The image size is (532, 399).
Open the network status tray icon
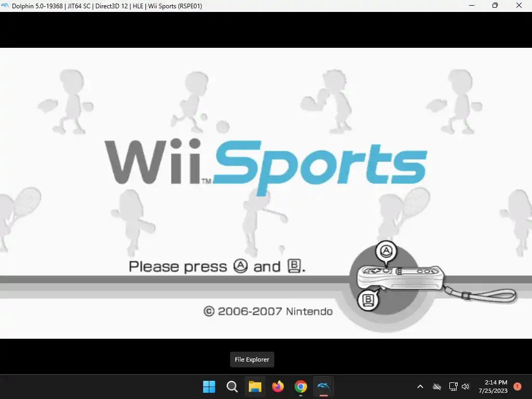(453, 387)
